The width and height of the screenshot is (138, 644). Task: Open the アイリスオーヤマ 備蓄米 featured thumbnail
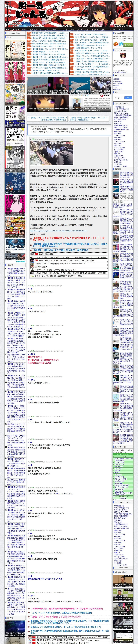(48, 103)
